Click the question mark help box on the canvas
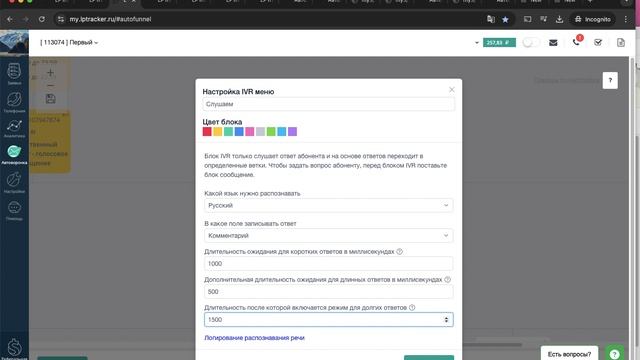This screenshot has width=640, height=360. tap(610, 80)
